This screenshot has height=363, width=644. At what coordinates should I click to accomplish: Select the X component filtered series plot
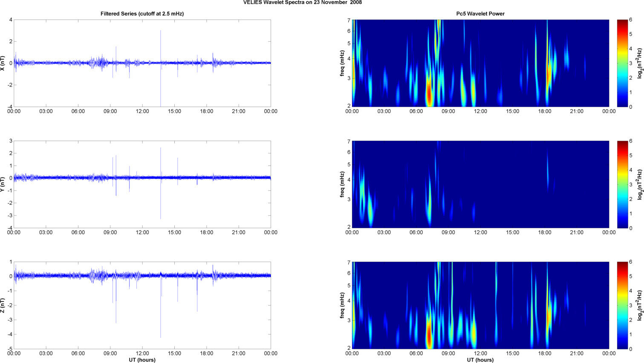coord(142,63)
